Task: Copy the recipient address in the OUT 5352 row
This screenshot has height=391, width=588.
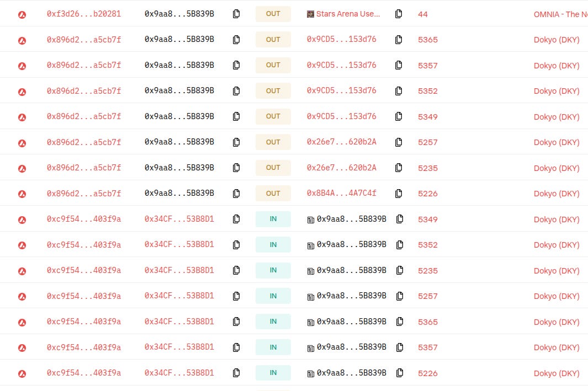Action: (399, 90)
